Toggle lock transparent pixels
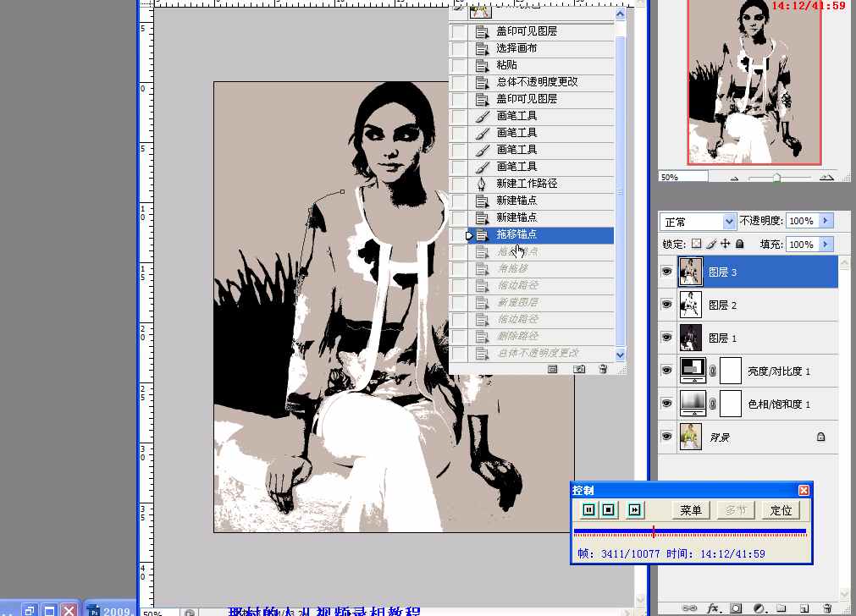 (697, 244)
